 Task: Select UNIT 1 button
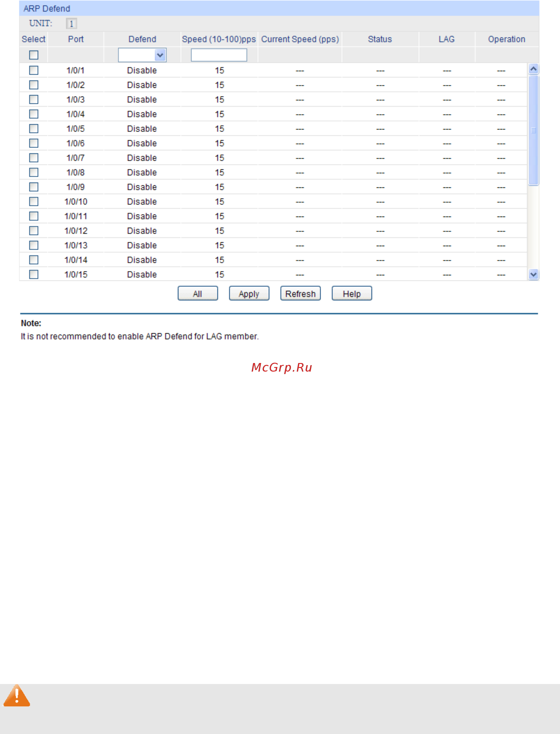coord(71,24)
